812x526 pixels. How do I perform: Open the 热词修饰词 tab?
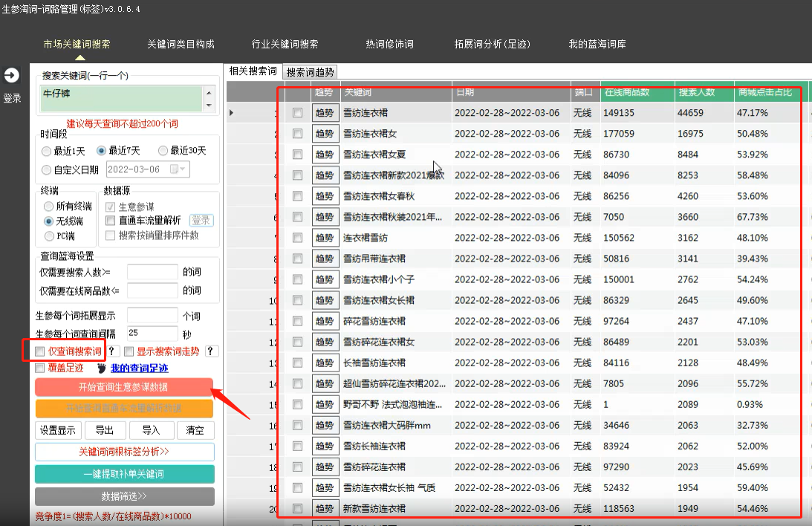point(389,44)
